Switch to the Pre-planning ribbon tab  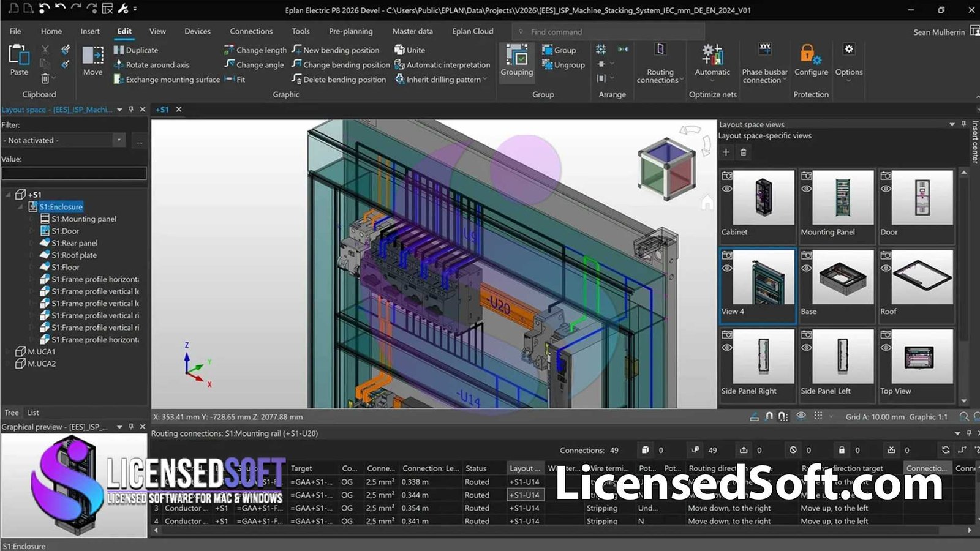coord(351,31)
